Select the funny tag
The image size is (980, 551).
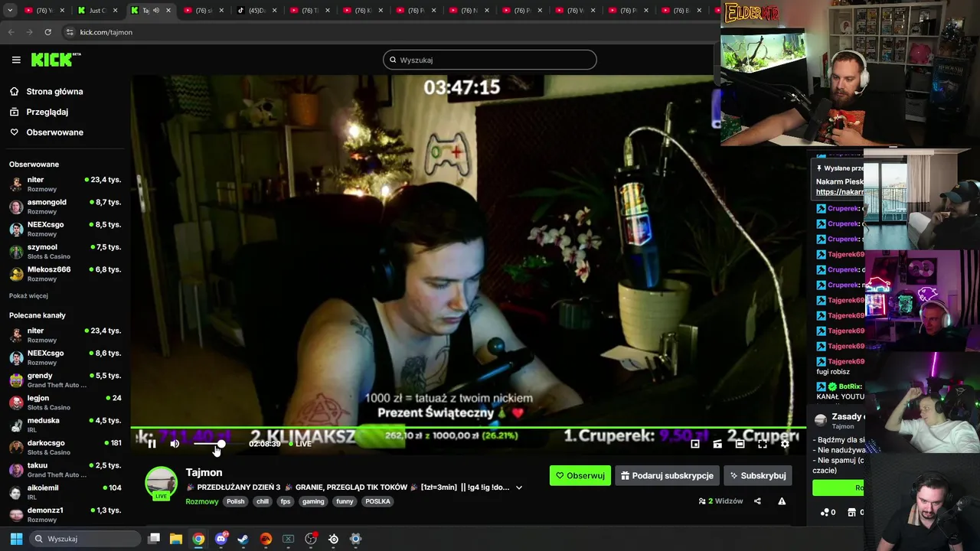tap(345, 501)
